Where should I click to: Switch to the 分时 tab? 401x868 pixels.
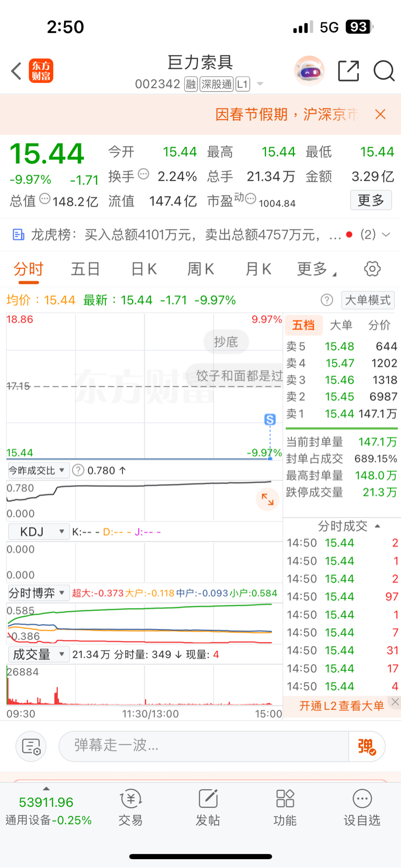coord(28,269)
